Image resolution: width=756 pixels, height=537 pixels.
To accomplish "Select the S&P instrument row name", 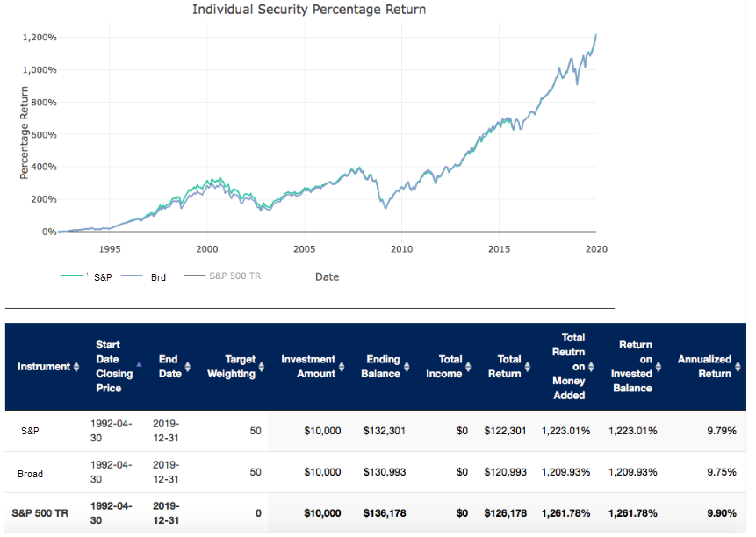I will click(x=30, y=431).
